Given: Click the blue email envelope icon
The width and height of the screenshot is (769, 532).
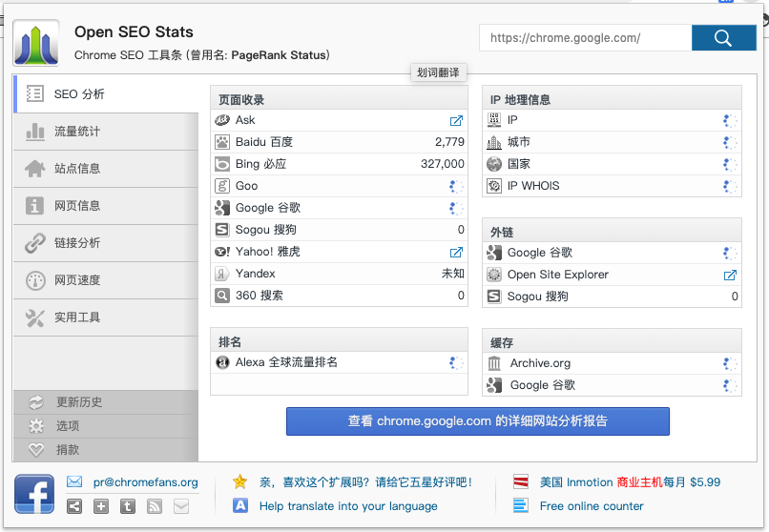Looking at the screenshot, I should tap(74, 482).
